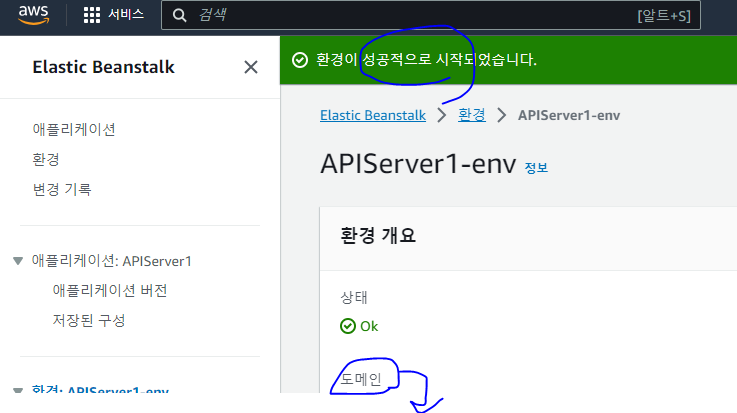Image resolution: width=737 pixels, height=413 pixels.
Task: Click APIServer1-env breadcrumb text
Action: pyautogui.click(x=569, y=115)
